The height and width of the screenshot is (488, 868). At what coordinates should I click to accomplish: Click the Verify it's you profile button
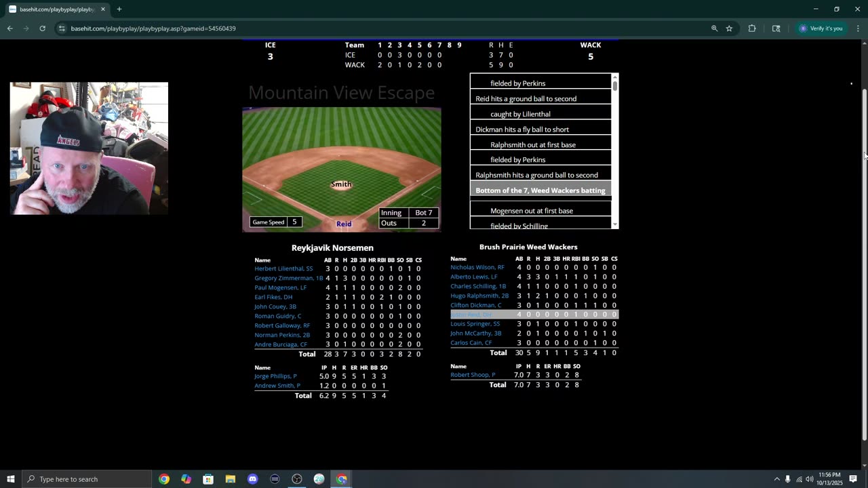[821, 28]
